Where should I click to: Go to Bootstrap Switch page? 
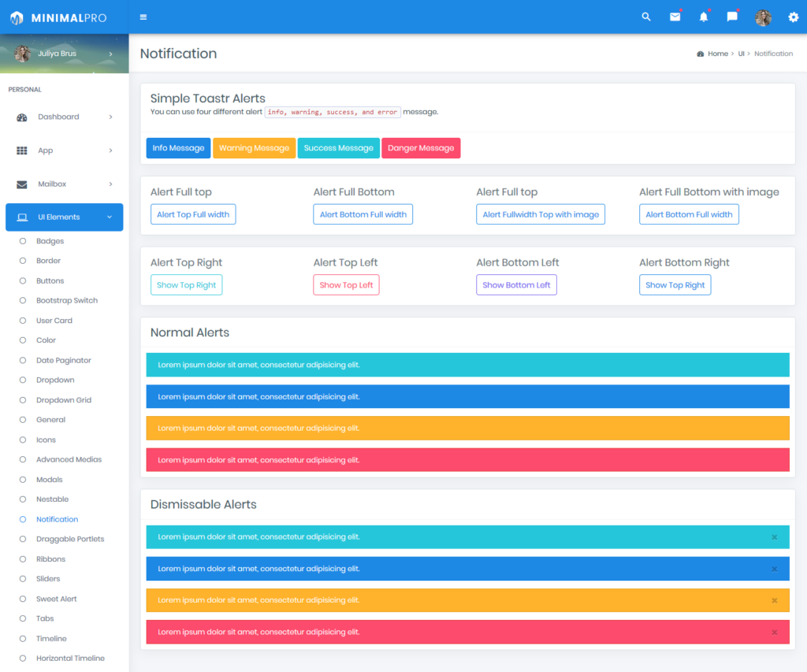(x=67, y=300)
